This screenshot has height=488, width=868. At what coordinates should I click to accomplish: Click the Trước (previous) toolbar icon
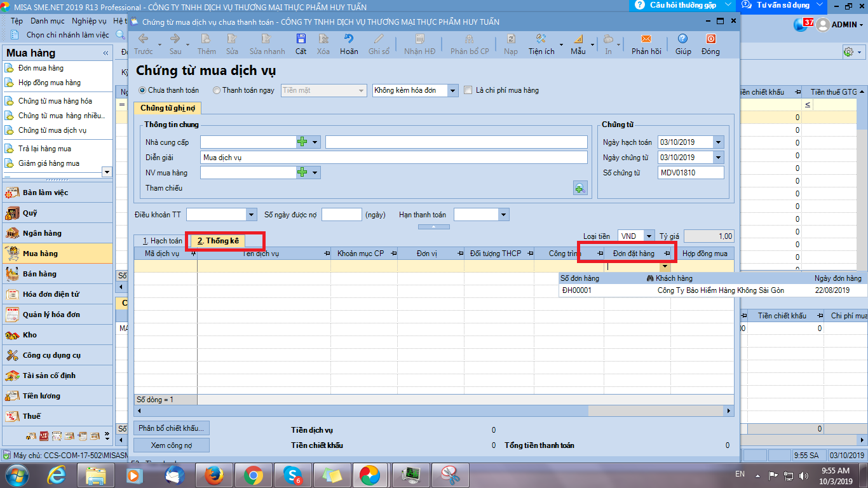coord(143,39)
